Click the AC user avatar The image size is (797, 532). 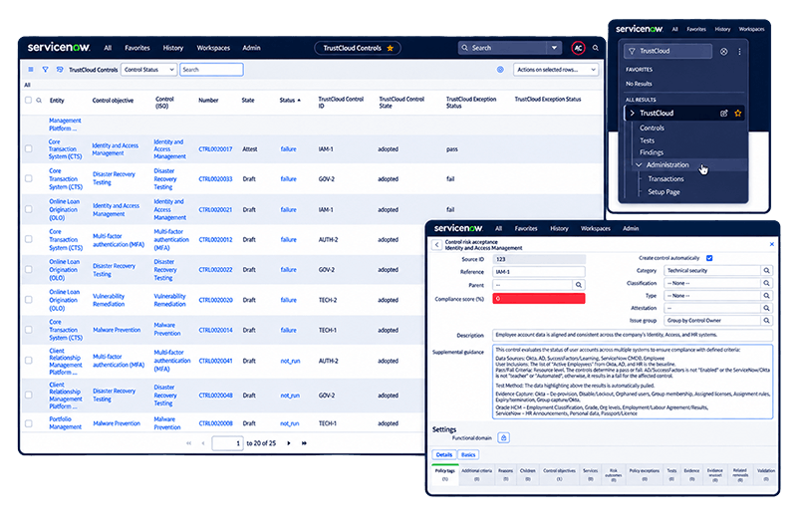(578, 48)
